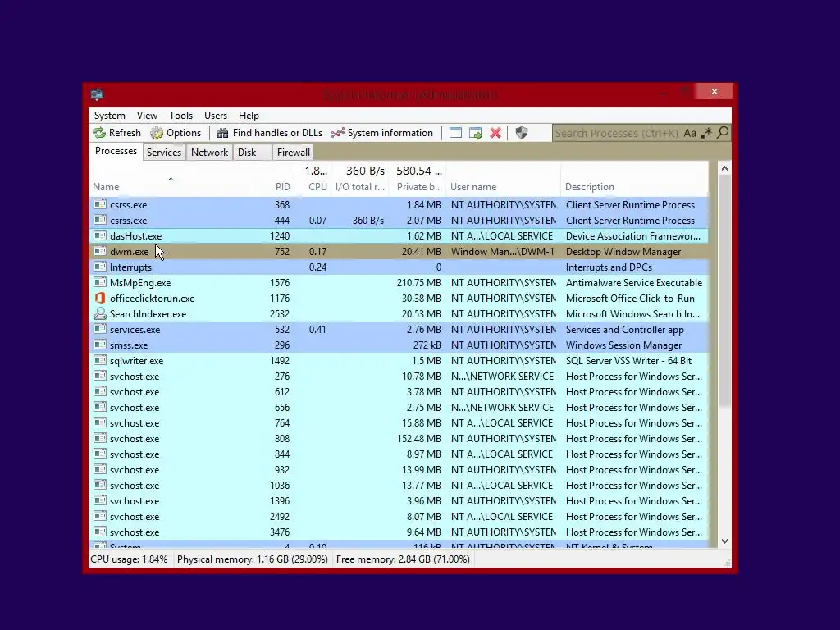The image size is (840, 630).
Task: Click CPU usage 1.84% status entry
Action: pos(129,559)
